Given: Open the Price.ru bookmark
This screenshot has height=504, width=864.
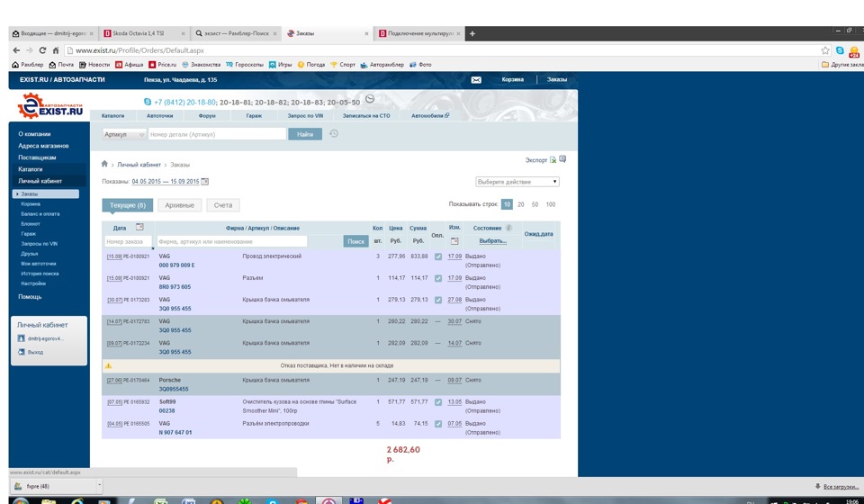Looking at the screenshot, I should (x=163, y=65).
